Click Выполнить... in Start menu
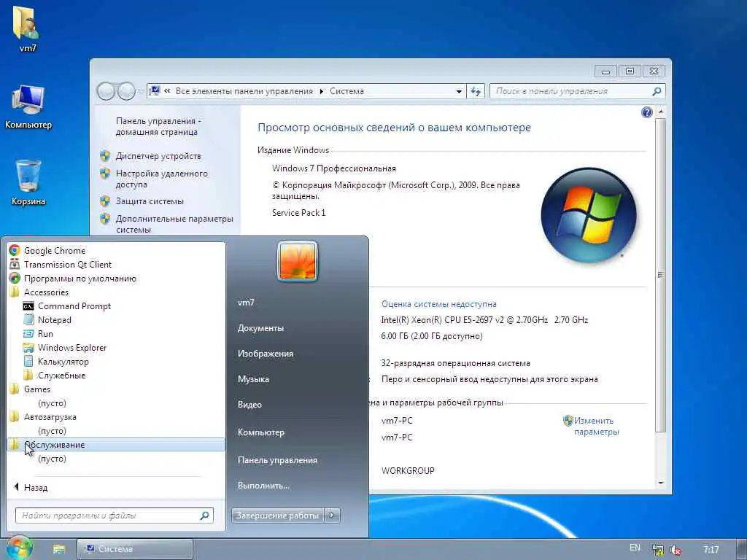Image resolution: width=747 pixels, height=560 pixels. (263, 486)
